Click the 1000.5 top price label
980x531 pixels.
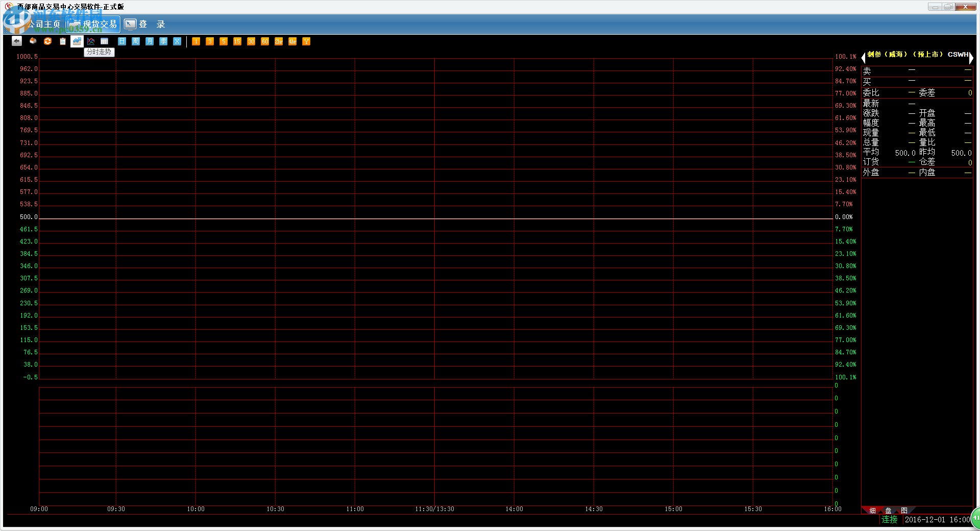27,57
